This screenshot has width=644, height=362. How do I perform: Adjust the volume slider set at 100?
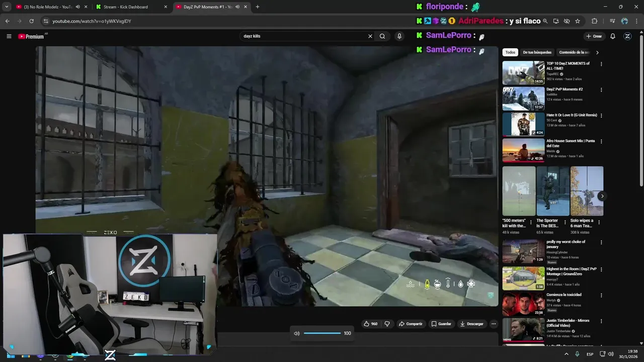tap(322, 333)
